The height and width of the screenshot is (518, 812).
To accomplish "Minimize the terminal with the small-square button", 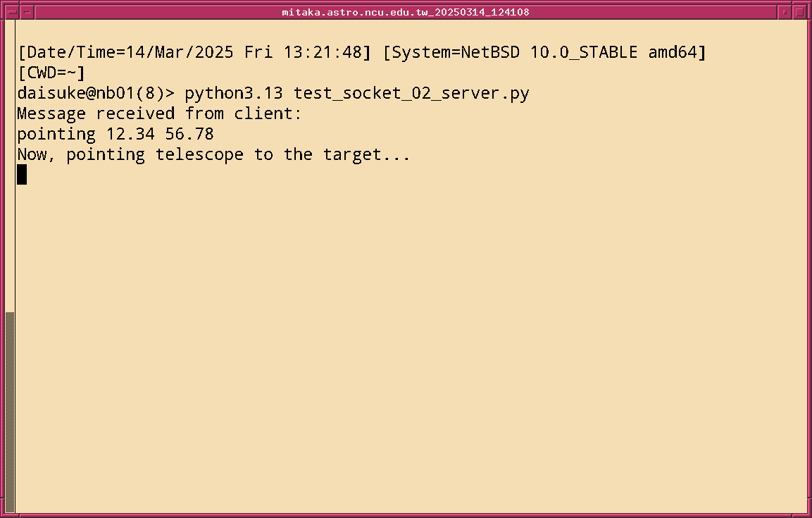I will point(785,12).
